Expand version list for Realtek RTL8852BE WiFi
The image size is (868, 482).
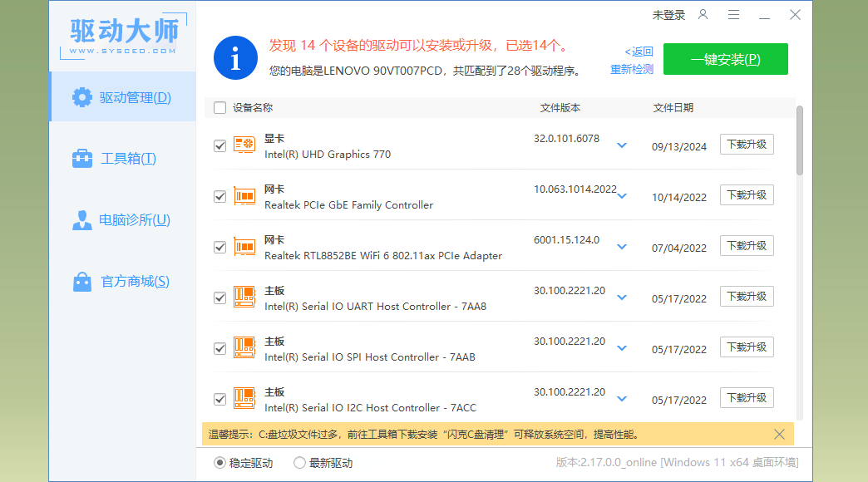(x=622, y=247)
